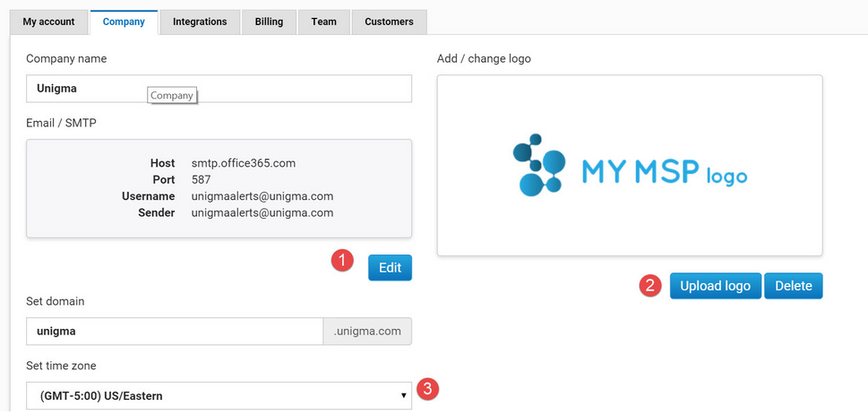Click the MY MSP logo preview
868x415 pixels.
pyautogui.click(x=630, y=165)
